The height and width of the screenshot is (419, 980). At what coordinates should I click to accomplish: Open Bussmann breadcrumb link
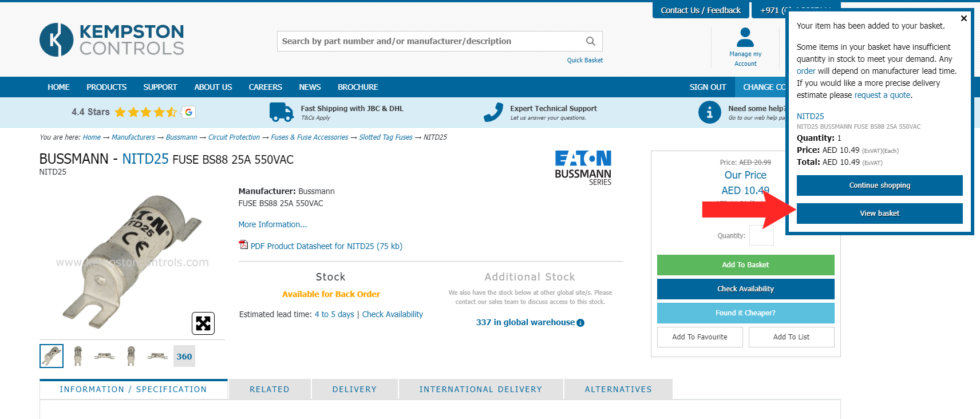181,137
